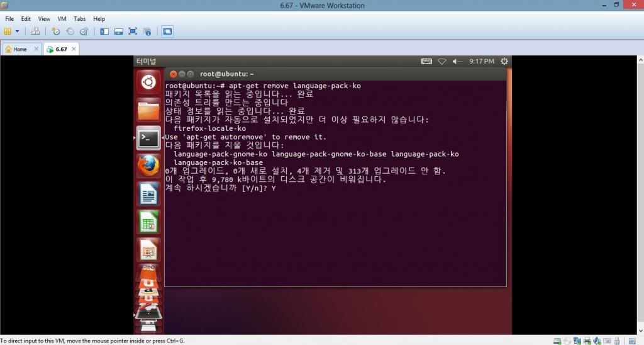This screenshot has width=644, height=345.
Task: Close the Home tab
Action: tap(36, 49)
